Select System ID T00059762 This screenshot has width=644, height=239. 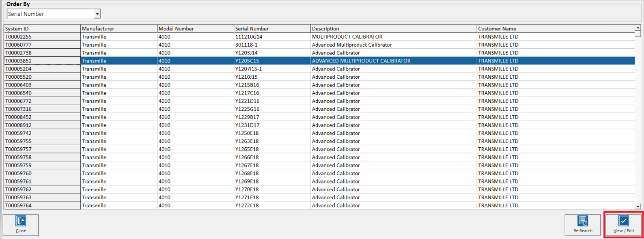point(42,189)
